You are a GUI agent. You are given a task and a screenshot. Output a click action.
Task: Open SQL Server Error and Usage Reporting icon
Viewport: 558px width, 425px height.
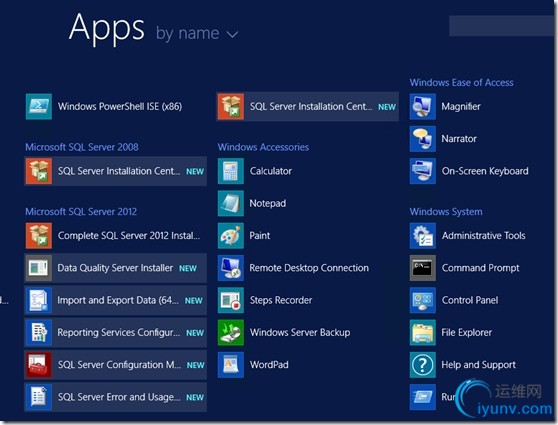click(x=39, y=397)
